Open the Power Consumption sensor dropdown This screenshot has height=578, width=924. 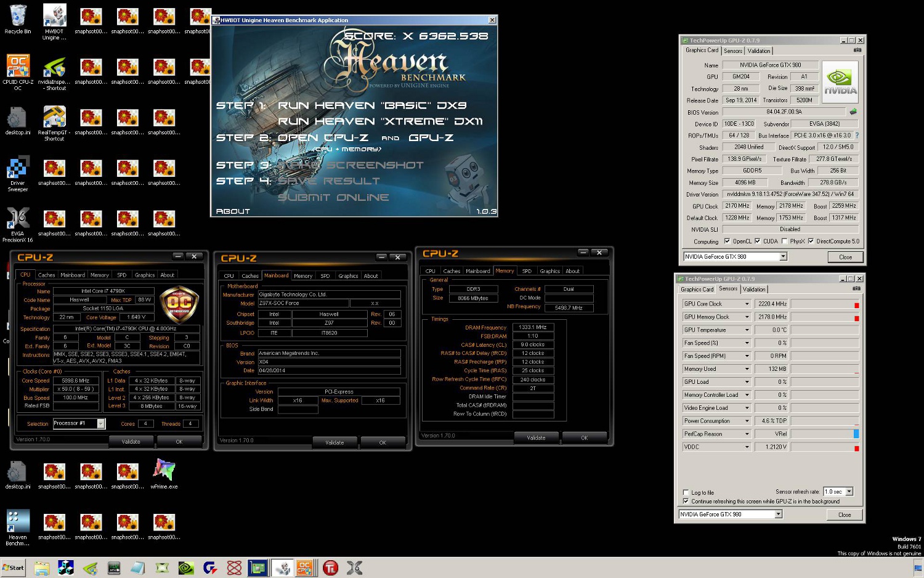coord(747,421)
